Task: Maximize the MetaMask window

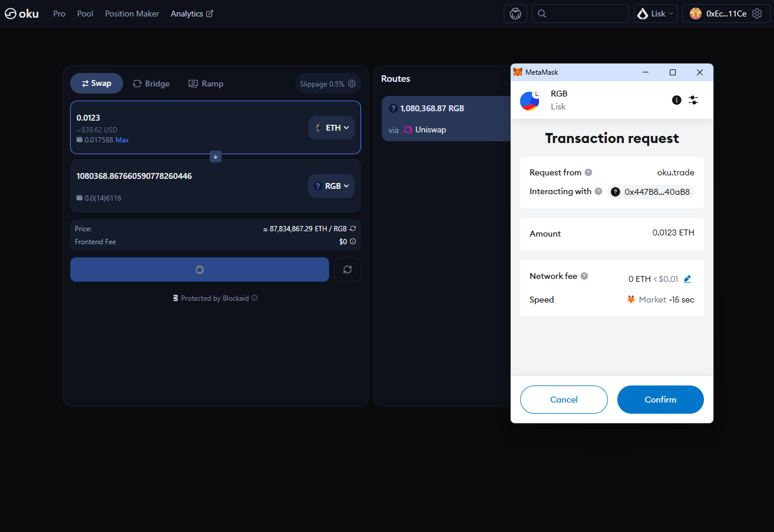Action: (673, 72)
